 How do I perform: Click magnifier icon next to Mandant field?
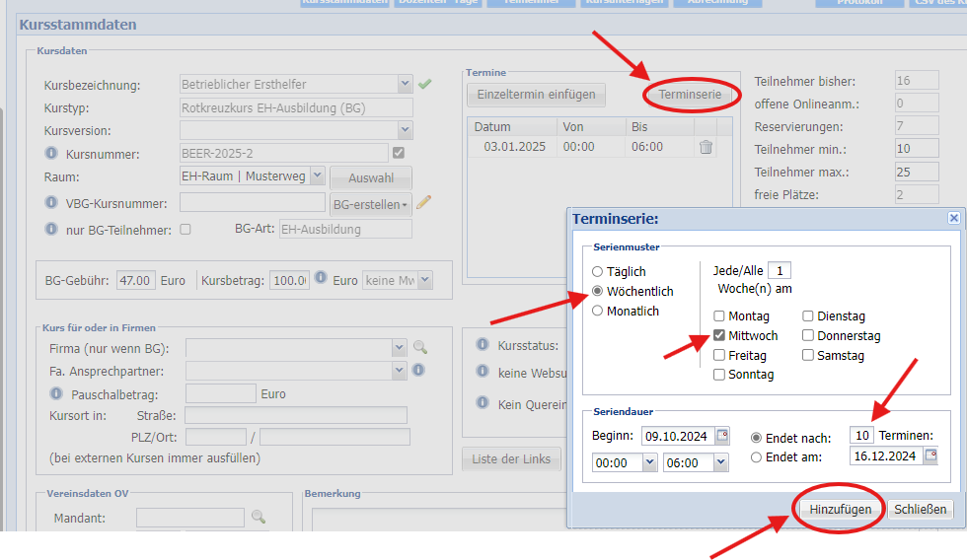click(x=259, y=517)
